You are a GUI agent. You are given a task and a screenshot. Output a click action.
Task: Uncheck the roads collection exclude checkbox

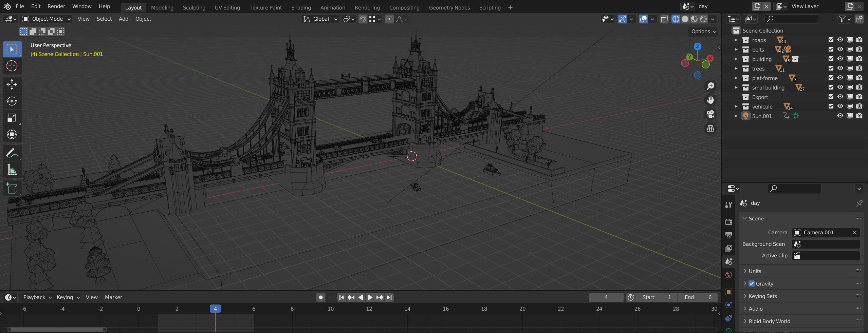click(831, 40)
